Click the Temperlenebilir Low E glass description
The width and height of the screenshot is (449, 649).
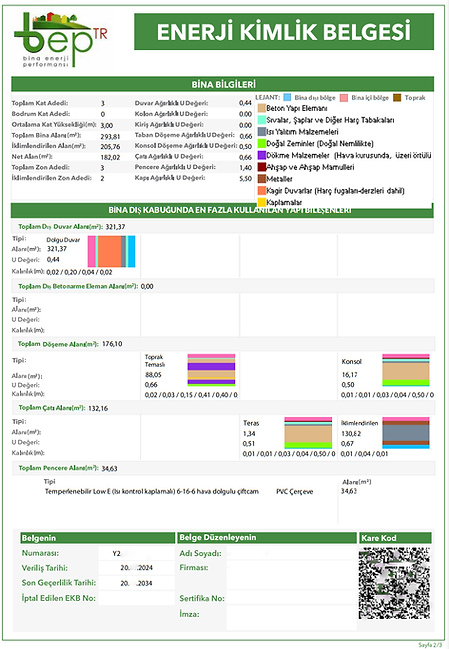pyautogui.click(x=152, y=492)
